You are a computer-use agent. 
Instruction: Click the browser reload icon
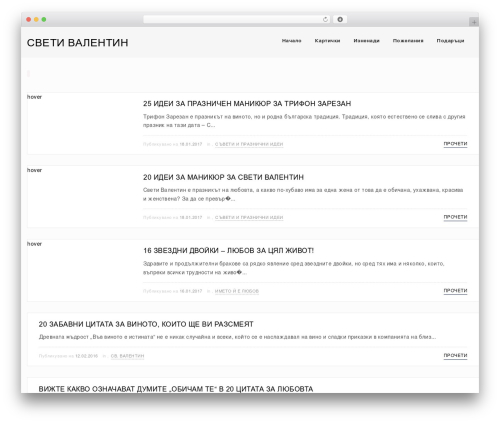point(325,19)
